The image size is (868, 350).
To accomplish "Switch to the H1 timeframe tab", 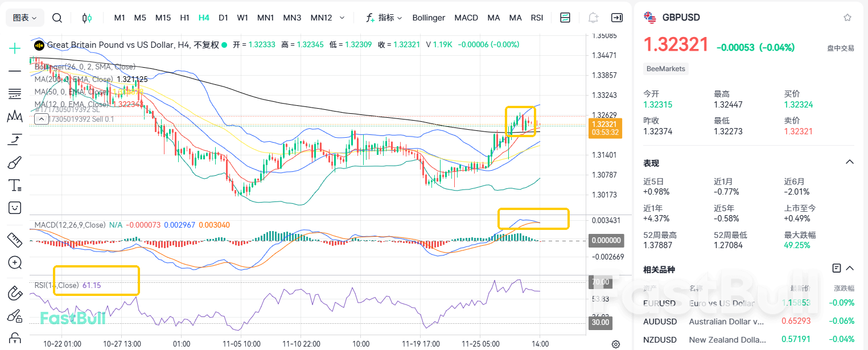I will [x=184, y=18].
